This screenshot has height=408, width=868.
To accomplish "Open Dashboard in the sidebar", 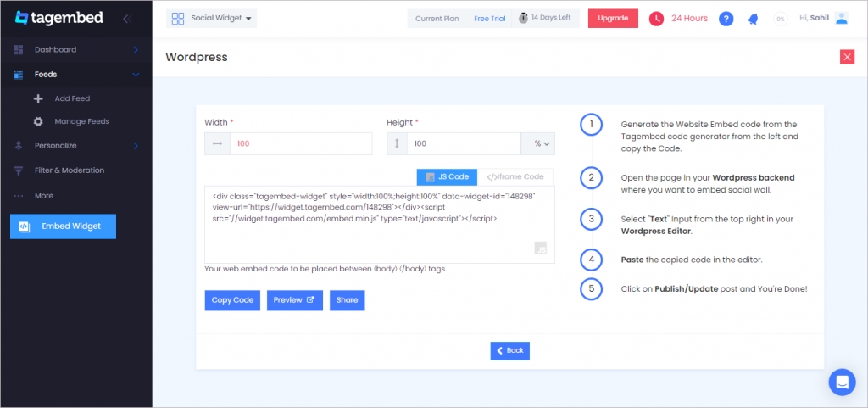I will [55, 50].
